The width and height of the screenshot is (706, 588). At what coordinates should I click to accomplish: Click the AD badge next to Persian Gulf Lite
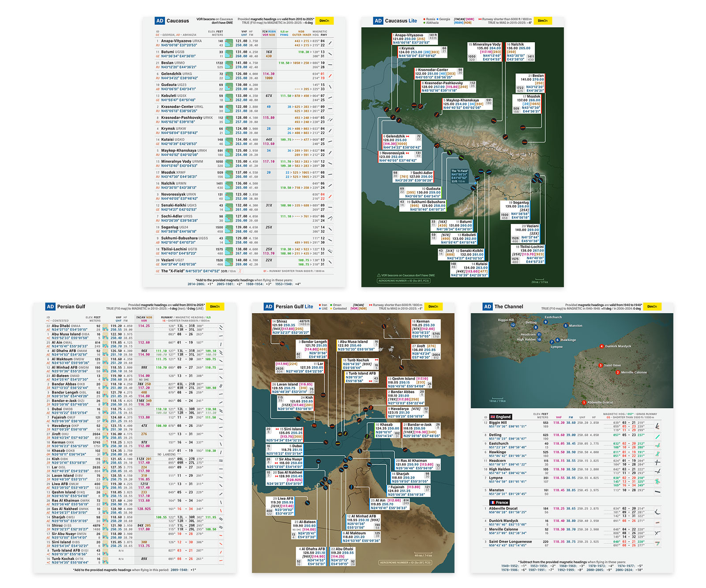pos(269,307)
